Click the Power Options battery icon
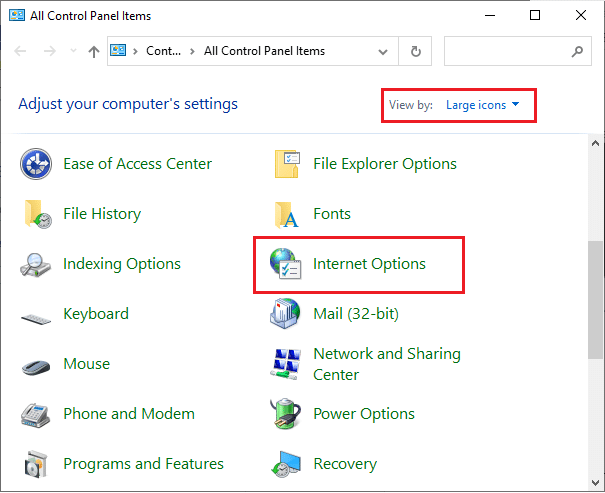 287,414
